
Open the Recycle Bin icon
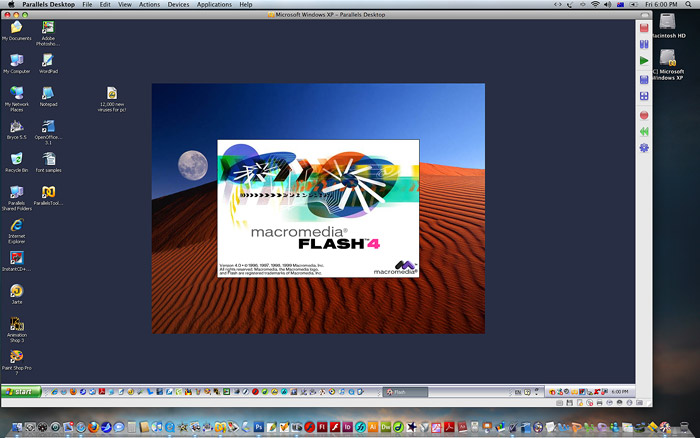(16, 159)
